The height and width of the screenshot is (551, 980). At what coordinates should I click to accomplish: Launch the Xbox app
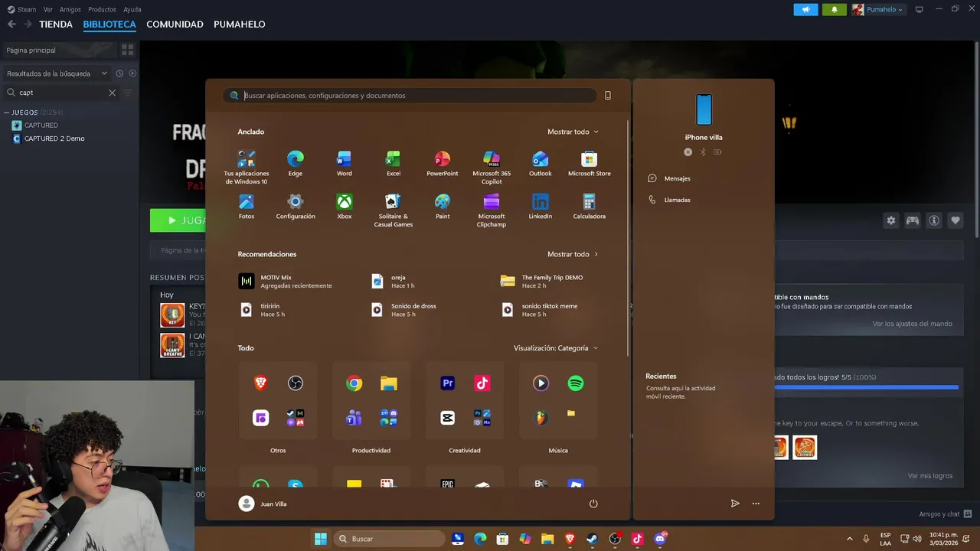[x=344, y=206]
